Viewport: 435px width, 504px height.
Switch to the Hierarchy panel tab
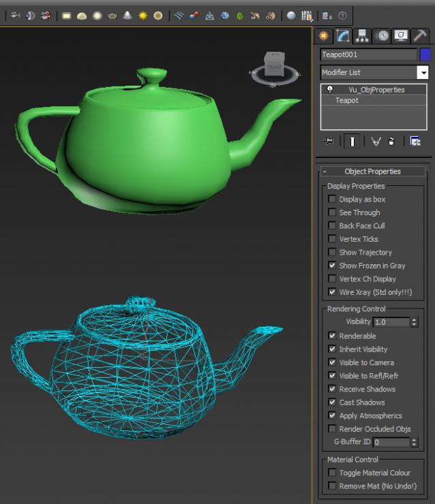pyautogui.click(x=362, y=35)
